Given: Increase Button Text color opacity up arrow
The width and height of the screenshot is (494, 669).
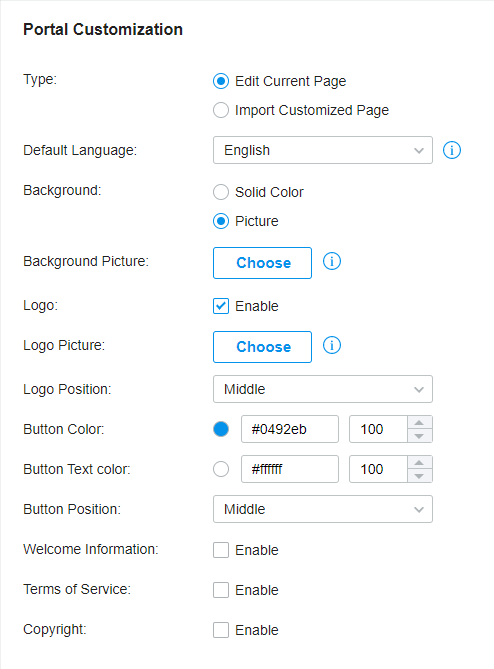Looking at the screenshot, I should (x=419, y=462).
